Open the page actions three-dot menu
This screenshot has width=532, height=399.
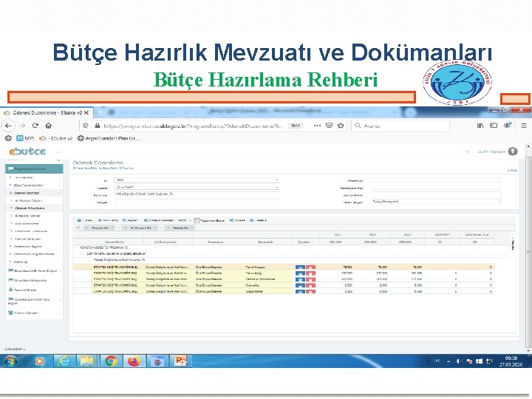click(317, 126)
